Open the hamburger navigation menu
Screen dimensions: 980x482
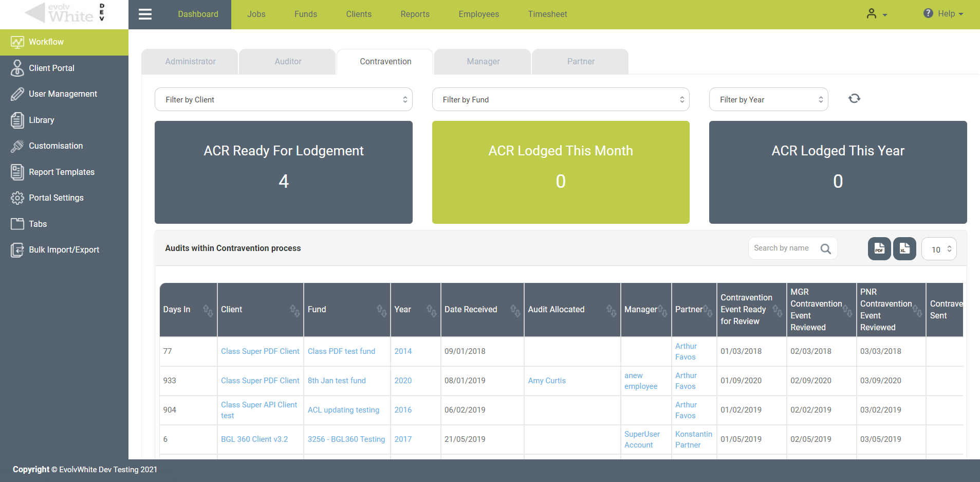click(145, 14)
